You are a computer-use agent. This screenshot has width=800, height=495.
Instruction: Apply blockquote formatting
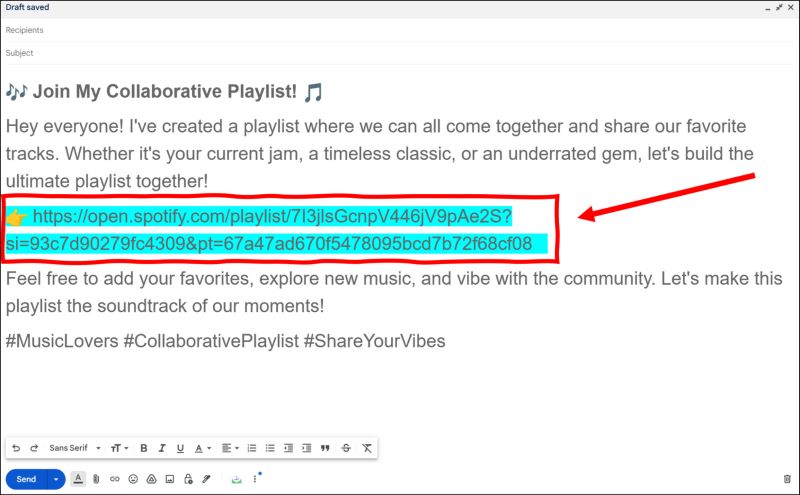pos(325,448)
